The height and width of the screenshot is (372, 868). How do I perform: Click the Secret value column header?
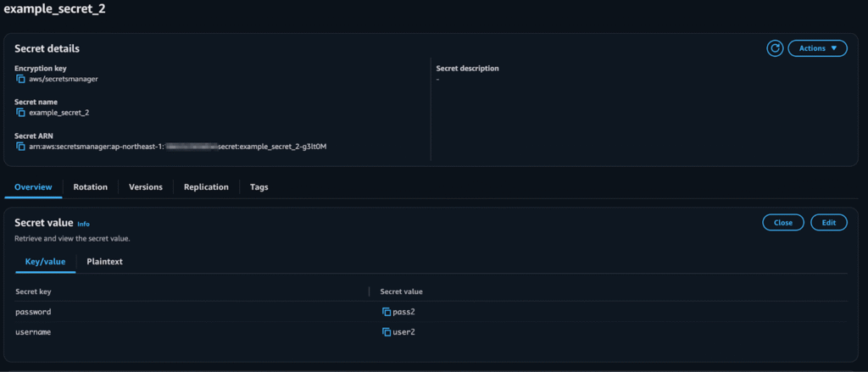pos(401,291)
